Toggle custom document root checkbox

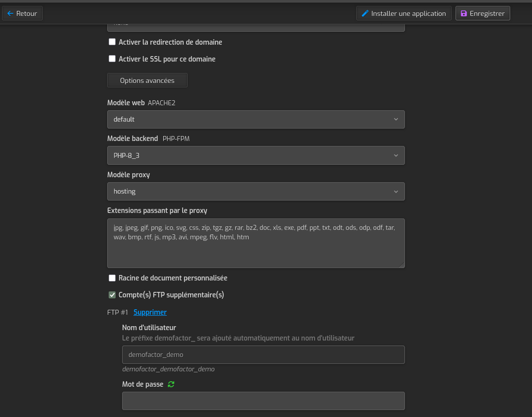tap(112, 278)
